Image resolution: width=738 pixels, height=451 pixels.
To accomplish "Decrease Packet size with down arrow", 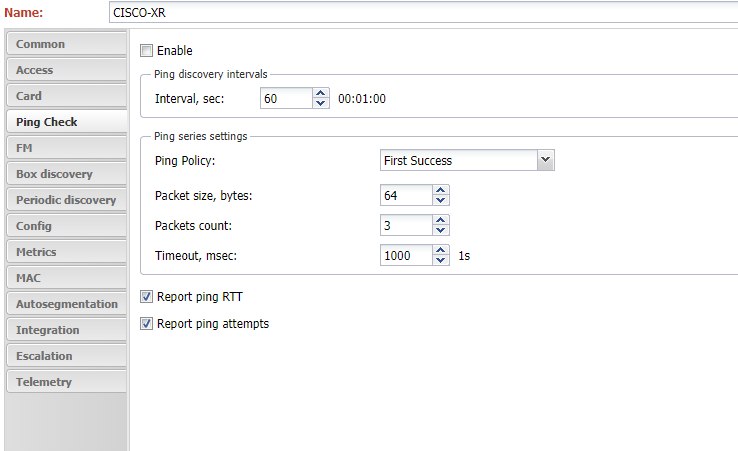I will click(x=441, y=201).
